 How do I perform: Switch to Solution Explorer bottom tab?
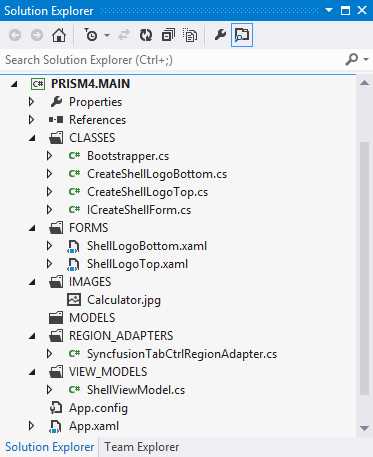(49, 447)
